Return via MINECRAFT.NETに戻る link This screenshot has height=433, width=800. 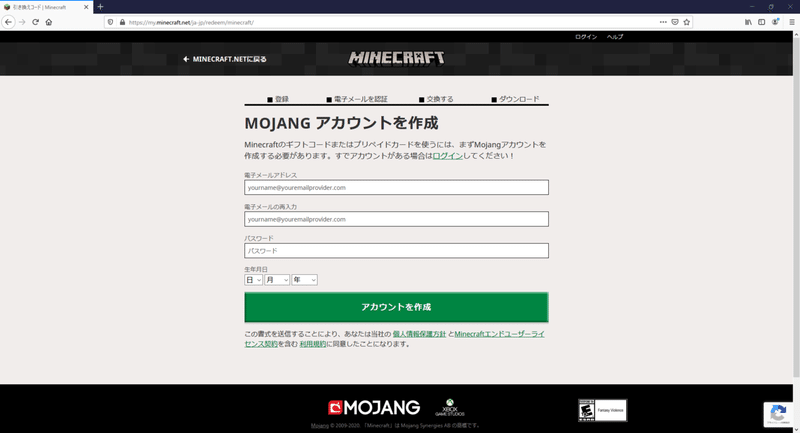click(x=225, y=59)
